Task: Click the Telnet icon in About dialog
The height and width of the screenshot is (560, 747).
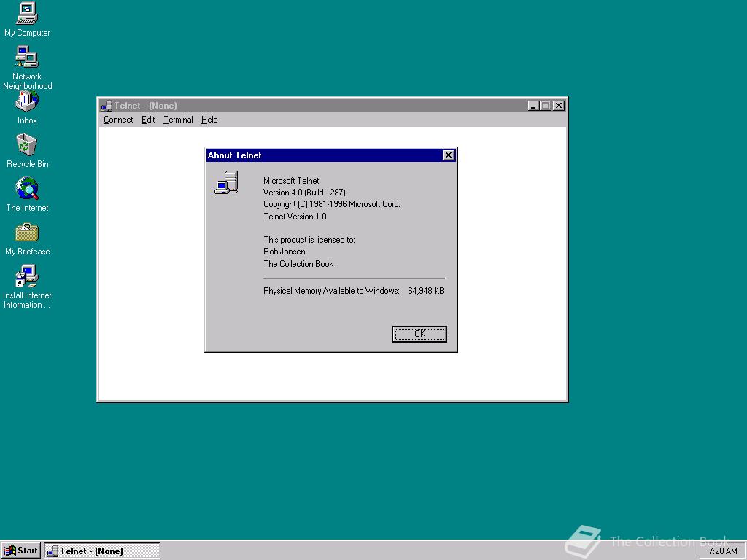Action: [226, 182]
